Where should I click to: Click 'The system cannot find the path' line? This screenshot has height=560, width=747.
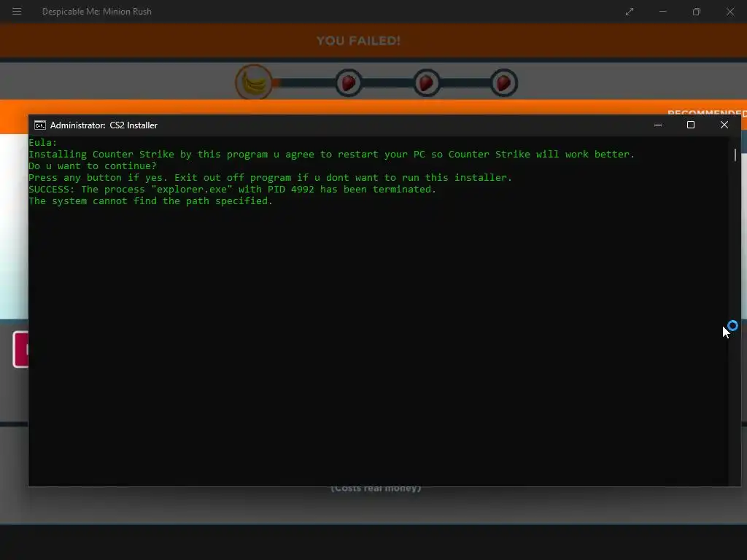click(150, 201)
